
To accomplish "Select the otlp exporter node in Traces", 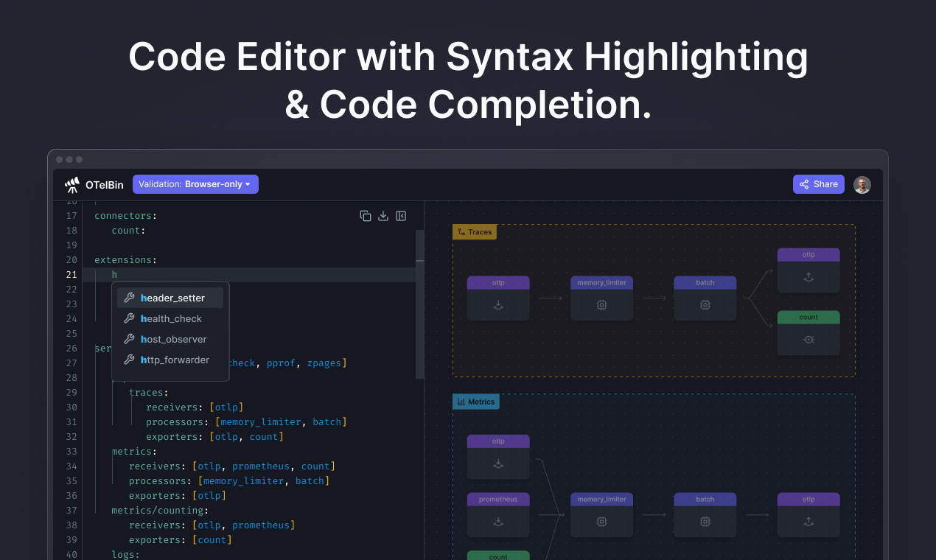I will click(808, 270).
